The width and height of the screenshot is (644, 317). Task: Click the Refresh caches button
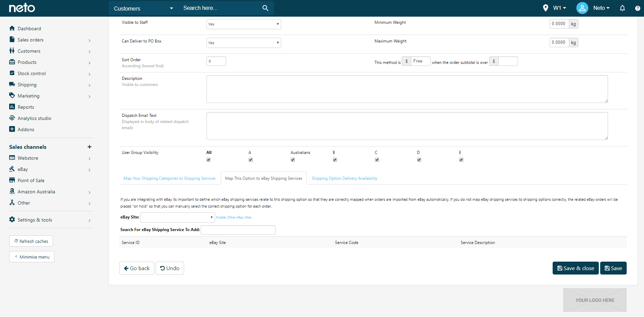pos(31,241)
